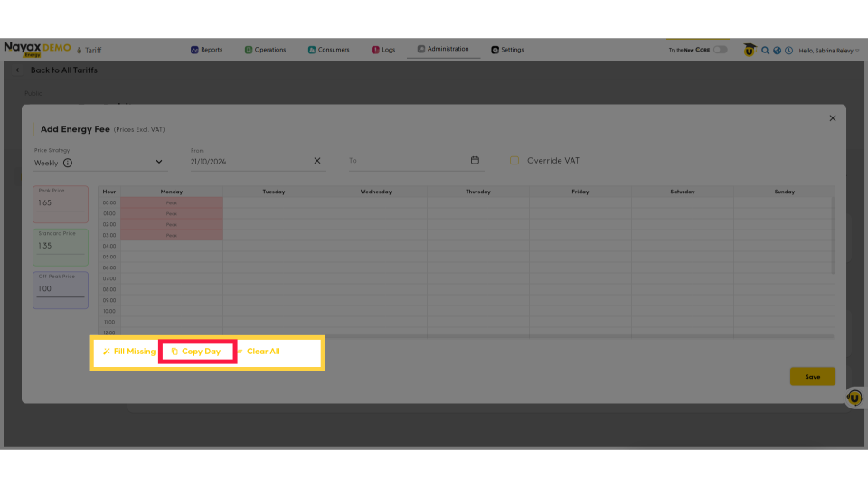Clear the From date with X icon

pyautogui.click(x=317, y=161)
